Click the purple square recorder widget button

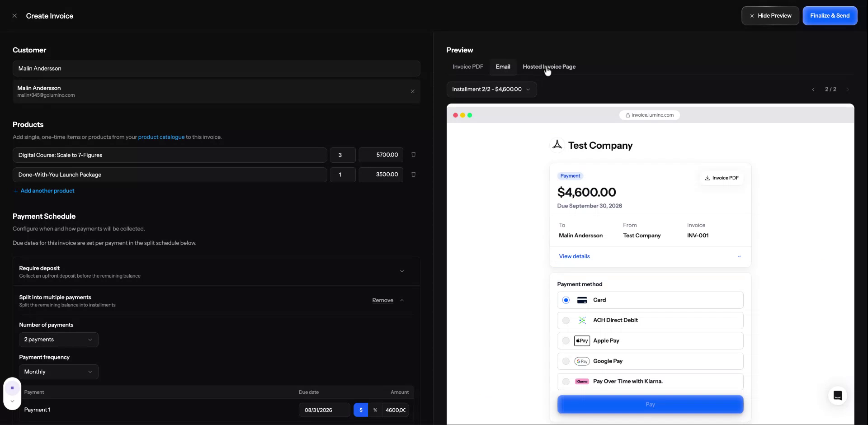[x=12, y=388]
